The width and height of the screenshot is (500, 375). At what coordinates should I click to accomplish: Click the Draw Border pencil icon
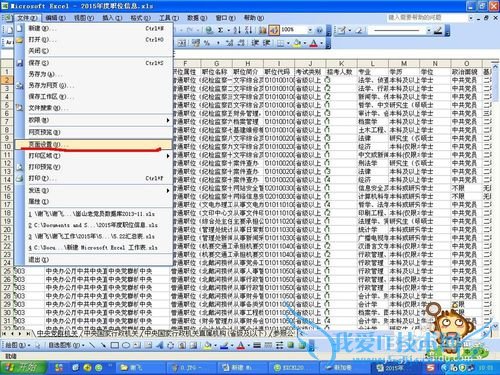pos(342,30)
